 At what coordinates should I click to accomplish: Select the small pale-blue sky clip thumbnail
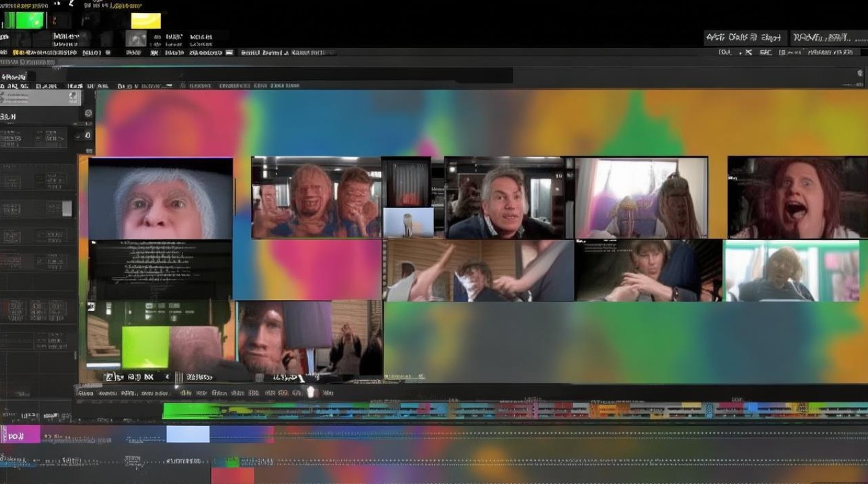(408, 222)
